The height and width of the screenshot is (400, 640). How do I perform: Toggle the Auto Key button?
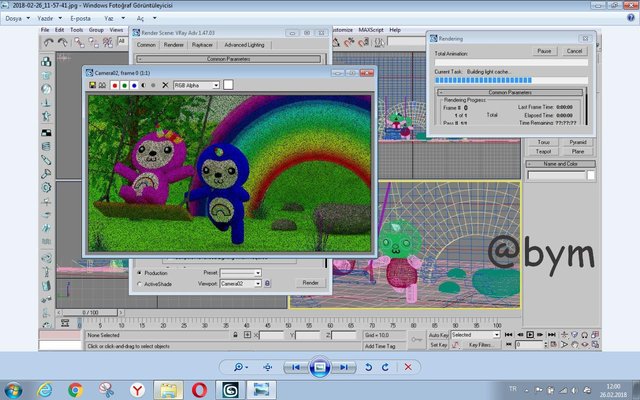coord(438,335)
